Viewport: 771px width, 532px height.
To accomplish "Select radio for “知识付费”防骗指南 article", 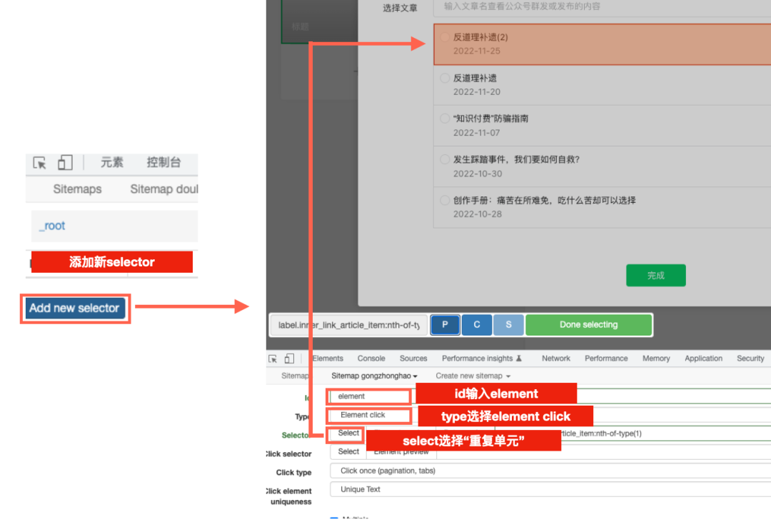I will click(445, 119).
